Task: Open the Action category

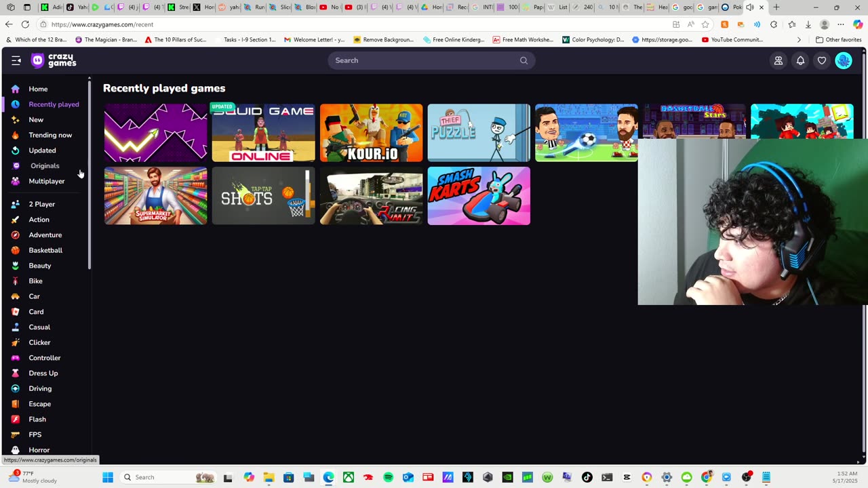Action: [39, 220]
